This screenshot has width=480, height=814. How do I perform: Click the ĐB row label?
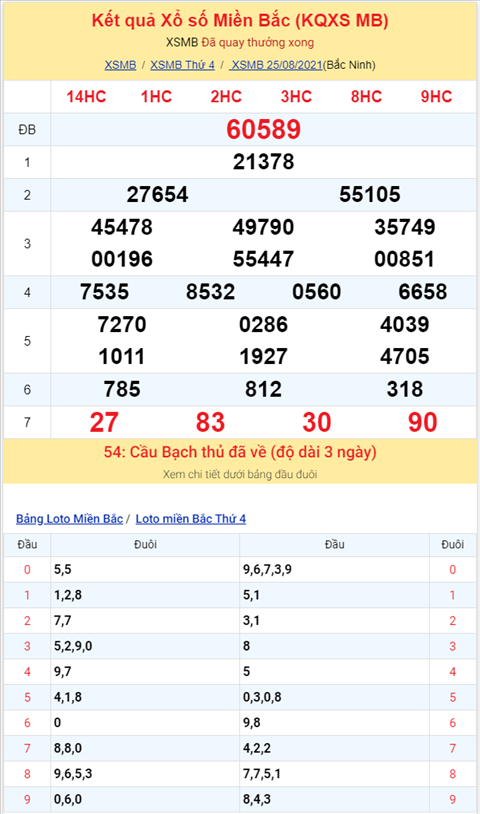27,130
